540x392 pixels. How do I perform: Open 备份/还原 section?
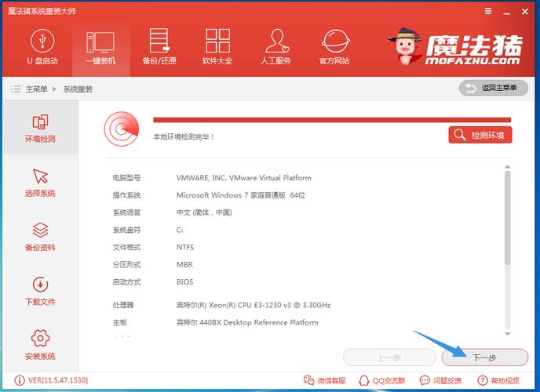coord(159,47)
